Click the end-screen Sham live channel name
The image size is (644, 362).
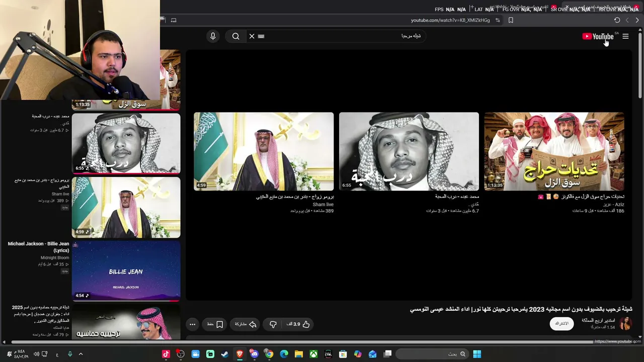click(323, 205)
